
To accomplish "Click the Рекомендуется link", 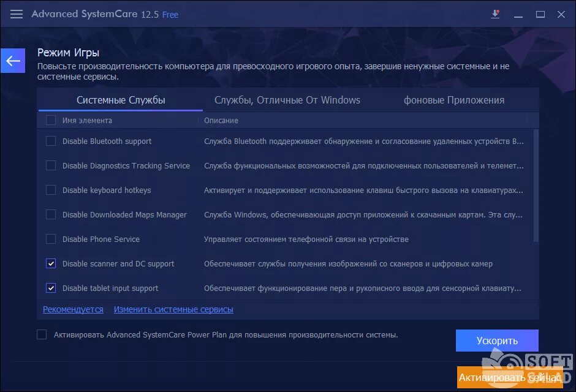I will (x=73, y=309).
